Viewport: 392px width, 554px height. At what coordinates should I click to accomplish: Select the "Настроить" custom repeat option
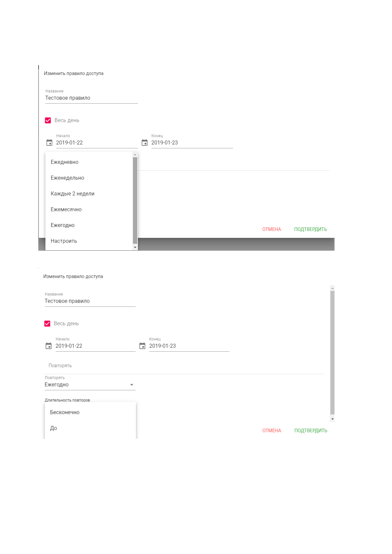tap(64, 241)
